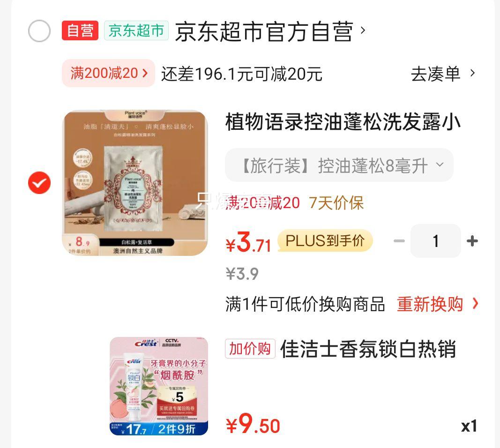Image resolution: width=500 pixels, height=448 pixels.
Task: Open the Crest toothpaste thumbnail
Action: (159, 386)
